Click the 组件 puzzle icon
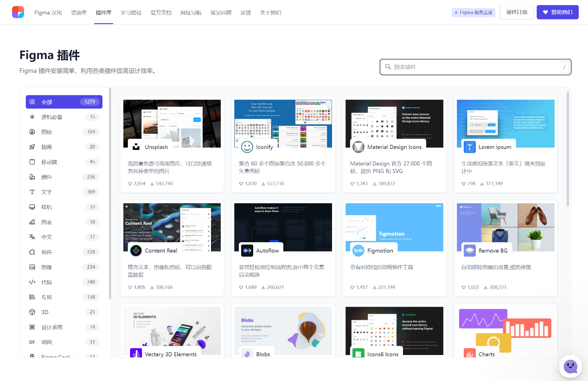 click(x=32, y=252)
